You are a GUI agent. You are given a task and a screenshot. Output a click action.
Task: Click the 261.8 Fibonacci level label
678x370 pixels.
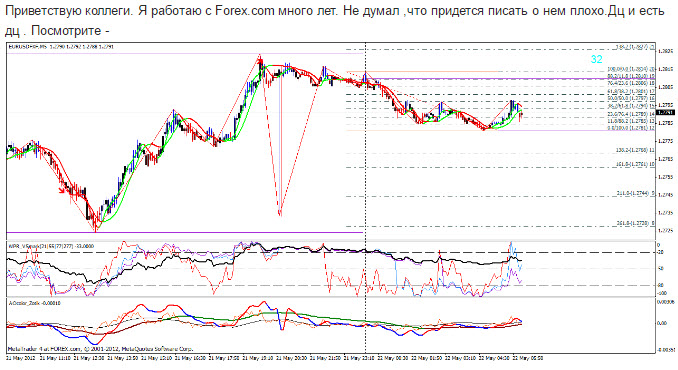635,223
